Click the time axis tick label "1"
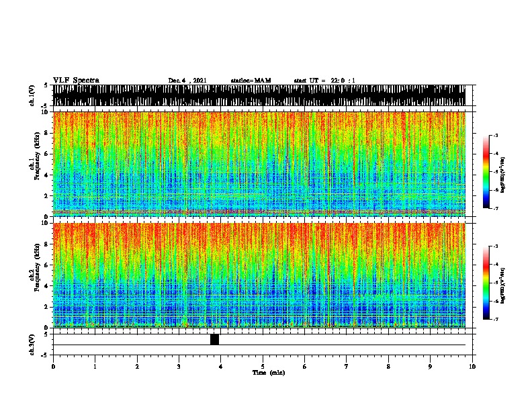This screenshot has width=532, height=411. 95,366
